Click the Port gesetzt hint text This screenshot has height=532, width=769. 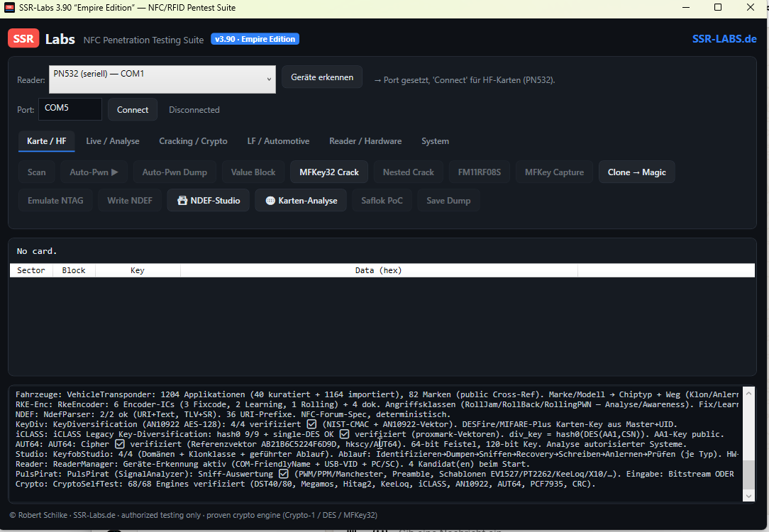pyautogui.click(x=465, y=80)
